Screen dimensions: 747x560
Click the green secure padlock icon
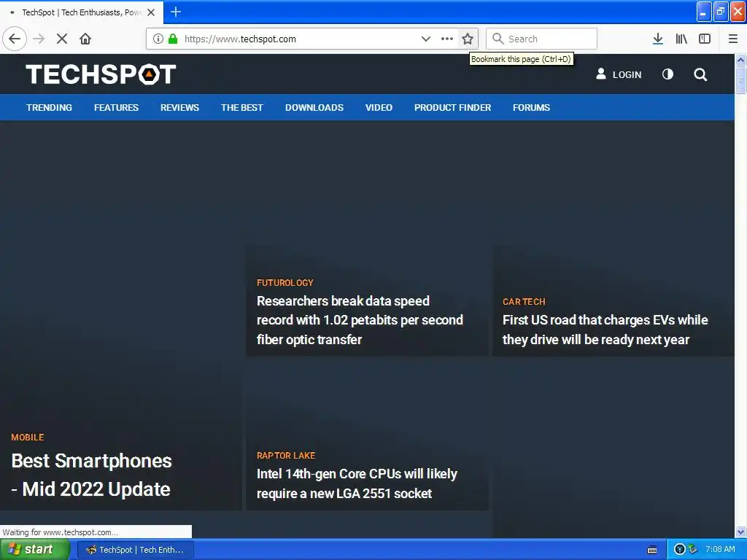pyautogui.click(x=173, y=39)
